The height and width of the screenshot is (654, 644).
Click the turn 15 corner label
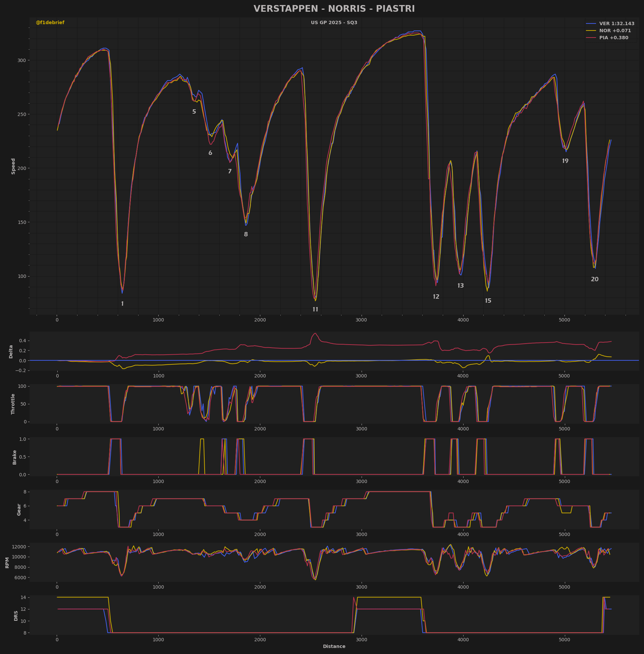pyautogui.click(x=488, y=301)
